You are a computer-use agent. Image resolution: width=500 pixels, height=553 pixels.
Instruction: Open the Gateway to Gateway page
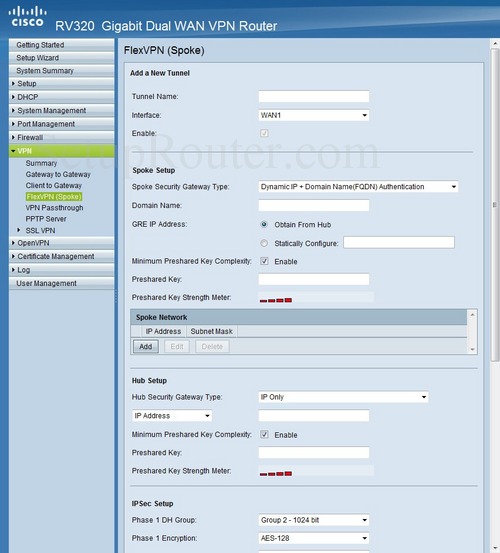pyautogui.click(x=58, y=174)
